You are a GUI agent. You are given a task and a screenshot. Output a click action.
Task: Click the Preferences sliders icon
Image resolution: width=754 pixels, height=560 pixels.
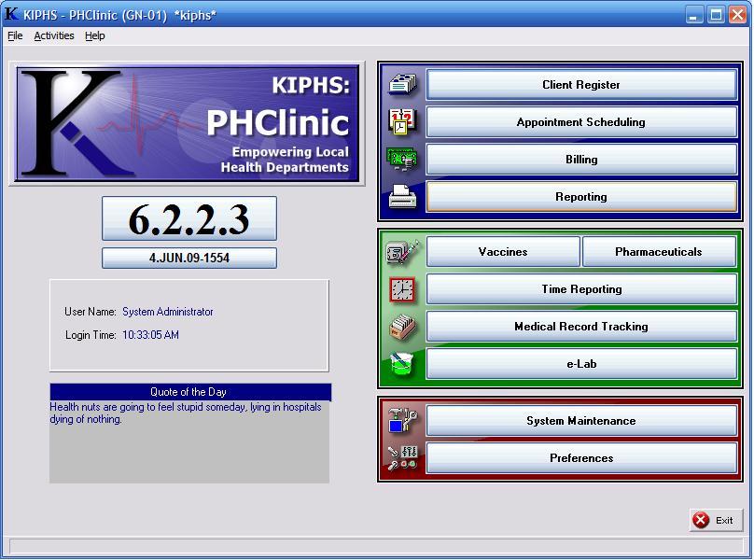[x=403, y=457]
